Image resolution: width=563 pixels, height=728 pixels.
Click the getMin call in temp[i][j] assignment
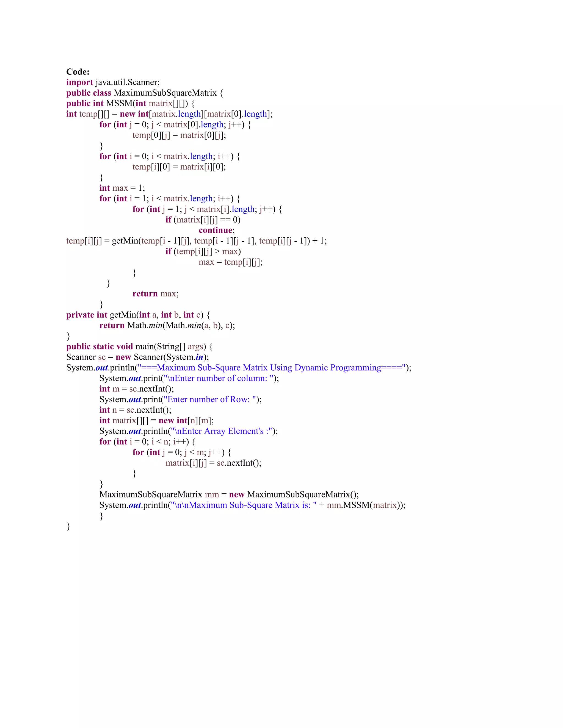[x=125, y=241]
